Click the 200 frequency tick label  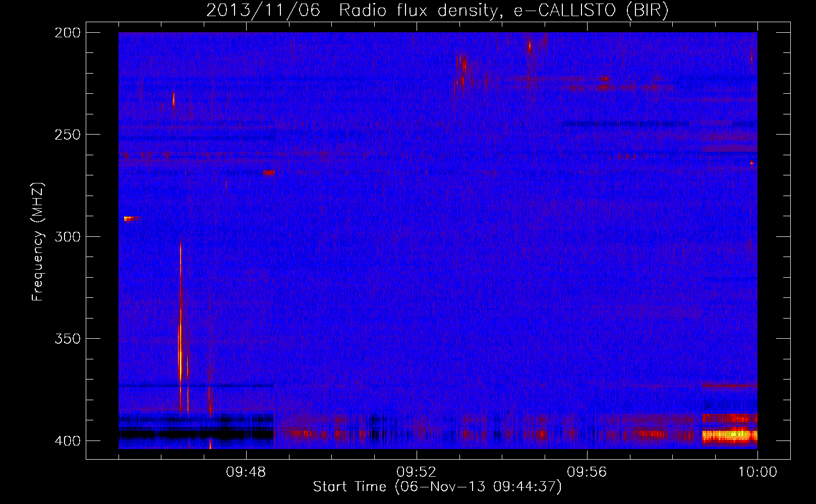[x=68, y=33]
